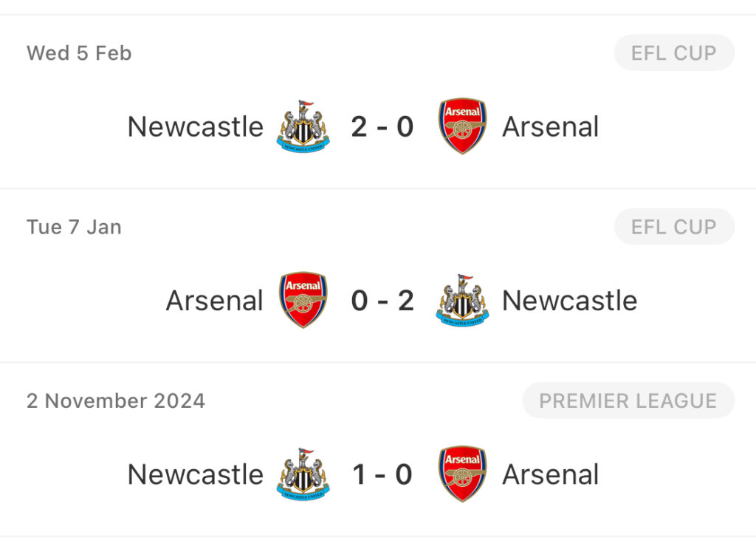
Task: Click the Wed 5 Feb date label
Action: pyautogui.click(x=79, y=53)
